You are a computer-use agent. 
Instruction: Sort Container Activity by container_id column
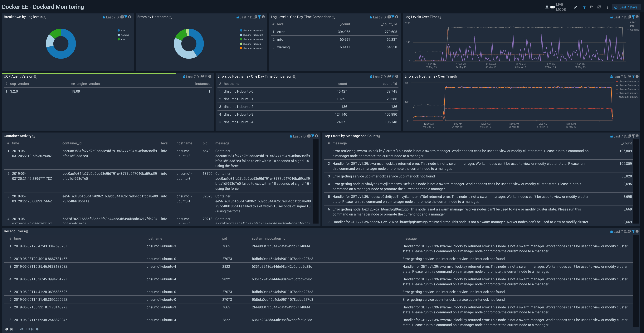(x=72, y=143)
